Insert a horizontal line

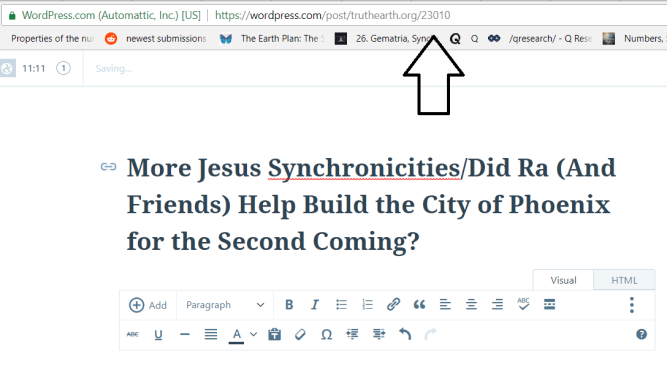185,334
